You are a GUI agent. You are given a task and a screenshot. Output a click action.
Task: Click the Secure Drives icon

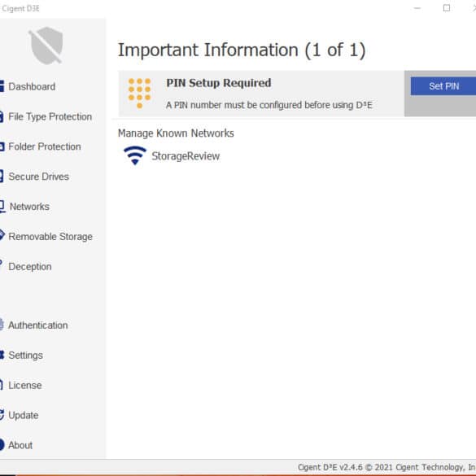pos(2,177)
